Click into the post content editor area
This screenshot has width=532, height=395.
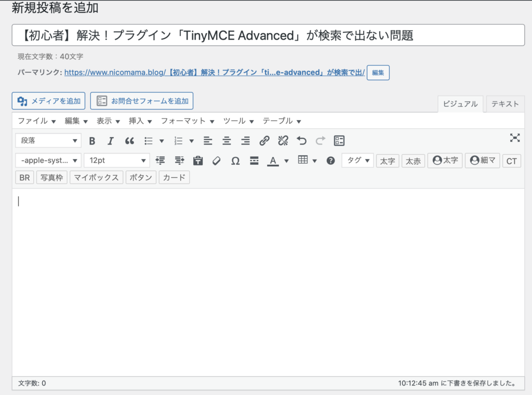pos(269,282)
